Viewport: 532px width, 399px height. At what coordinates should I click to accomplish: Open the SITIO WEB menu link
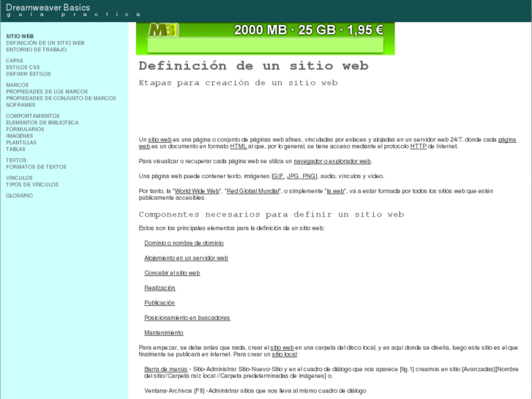click(20, 37)
